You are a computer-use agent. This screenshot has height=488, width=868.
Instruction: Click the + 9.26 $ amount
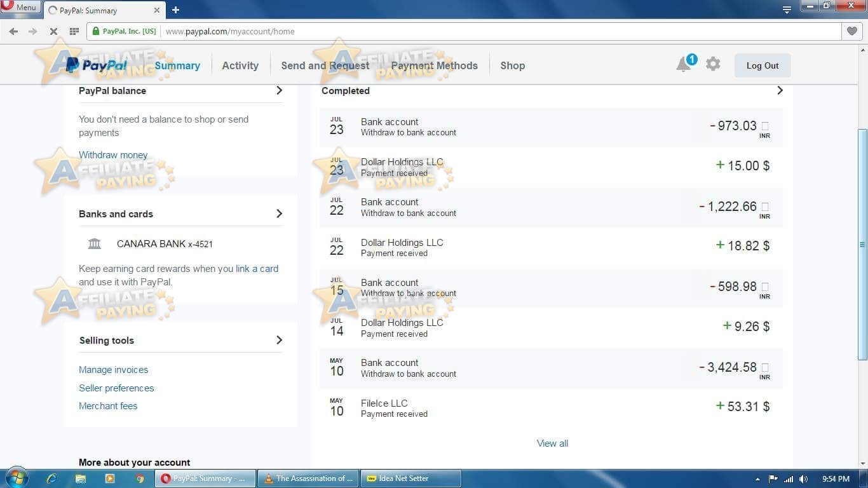(747, 326)
